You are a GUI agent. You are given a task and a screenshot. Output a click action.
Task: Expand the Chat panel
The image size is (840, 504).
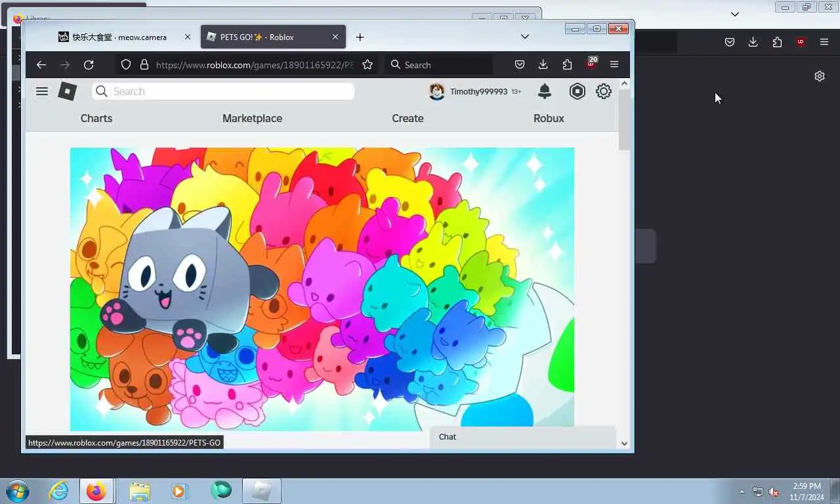point(523,437)
